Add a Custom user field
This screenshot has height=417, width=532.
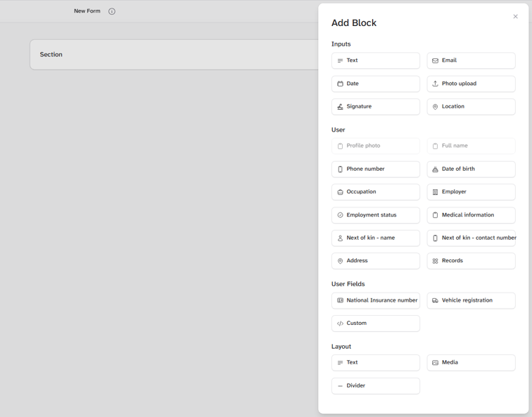(376, 323)
